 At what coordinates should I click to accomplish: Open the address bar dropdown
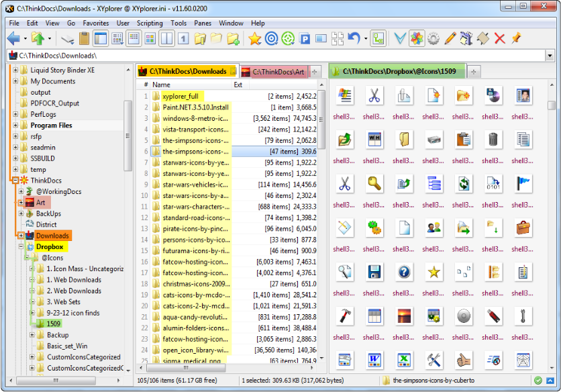coord(550,56)
